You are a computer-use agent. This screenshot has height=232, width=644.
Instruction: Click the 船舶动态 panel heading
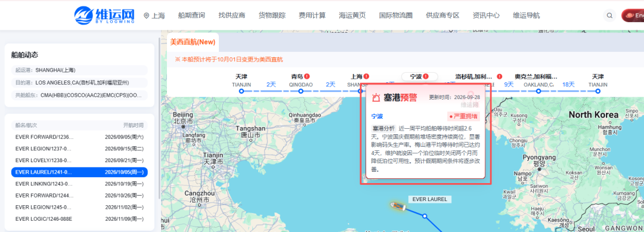pyautogui.click(x=24, y=55)
